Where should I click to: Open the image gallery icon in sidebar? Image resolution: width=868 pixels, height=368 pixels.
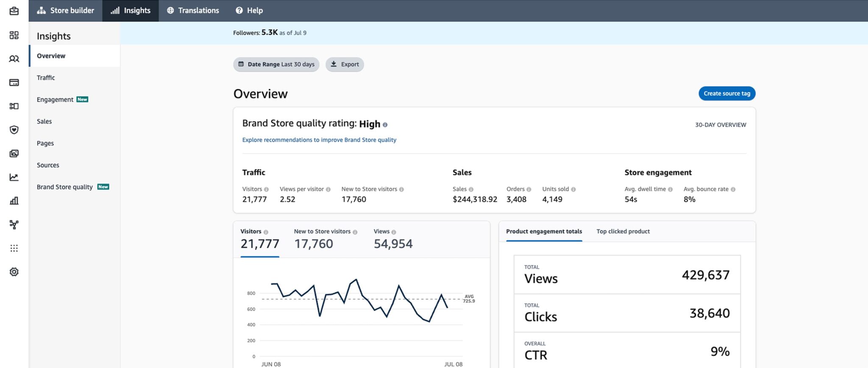(14, 153)
